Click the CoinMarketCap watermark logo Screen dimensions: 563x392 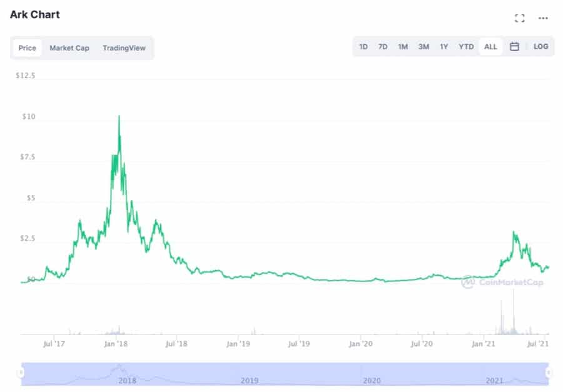[502, 282]
